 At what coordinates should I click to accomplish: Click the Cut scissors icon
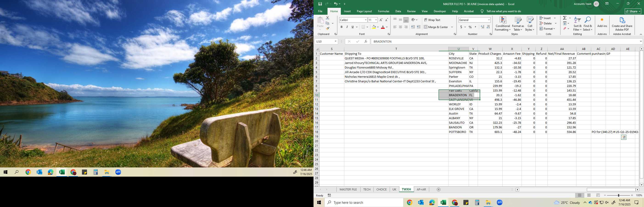[328, 18]
